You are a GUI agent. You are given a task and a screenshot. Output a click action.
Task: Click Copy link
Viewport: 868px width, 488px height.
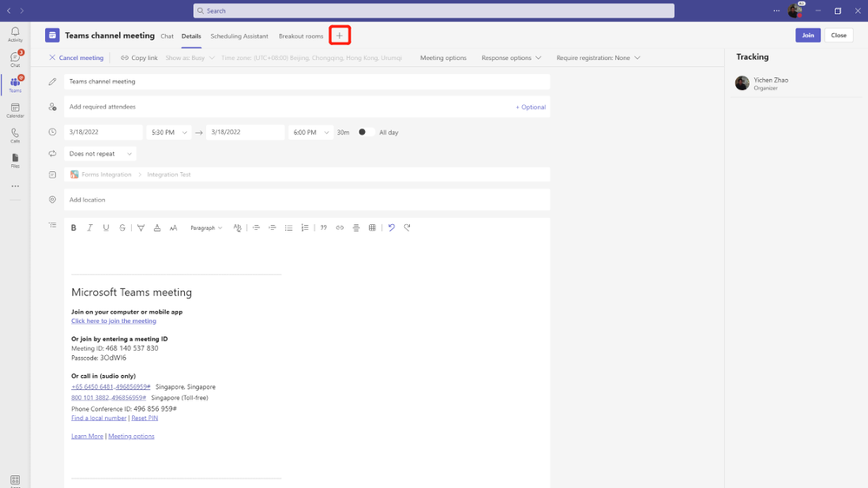pos(139,57)
